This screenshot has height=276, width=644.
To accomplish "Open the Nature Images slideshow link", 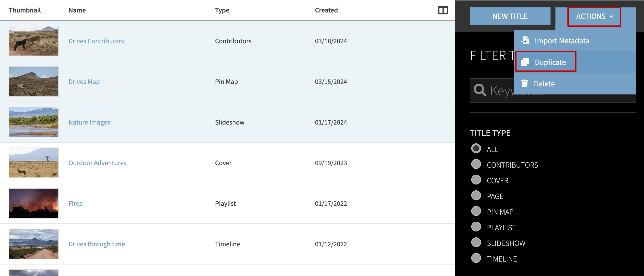I will tap(89, 122).
